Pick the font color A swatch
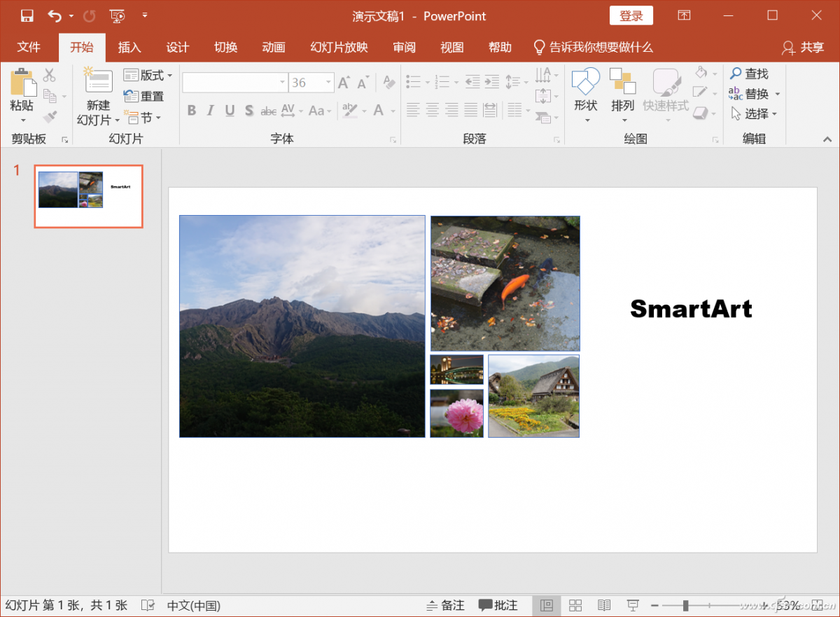This screenshot has width=840, height=617. (379, 110)
